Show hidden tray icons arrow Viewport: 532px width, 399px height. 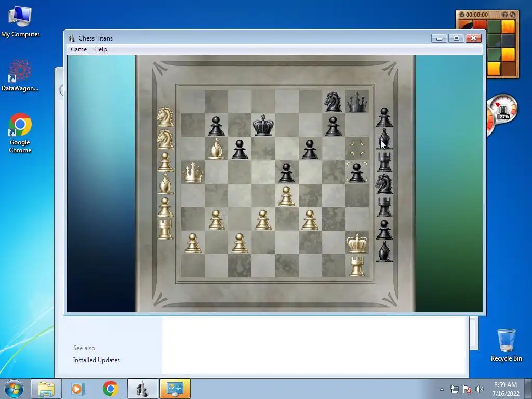[x=442, y=389]
